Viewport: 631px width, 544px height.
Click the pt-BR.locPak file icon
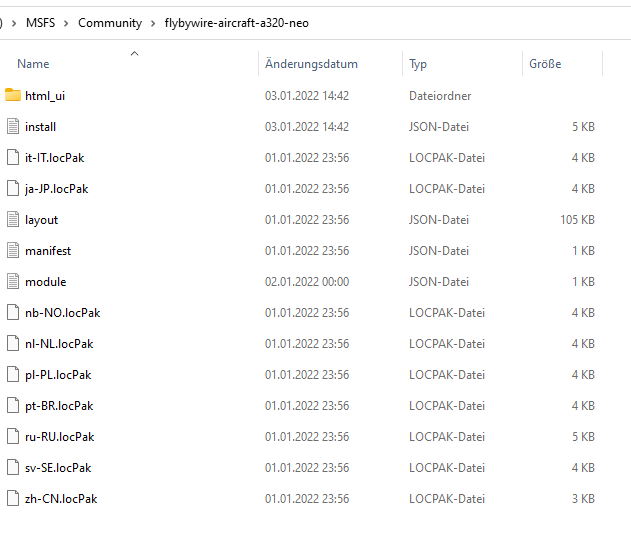click(13, 405)
